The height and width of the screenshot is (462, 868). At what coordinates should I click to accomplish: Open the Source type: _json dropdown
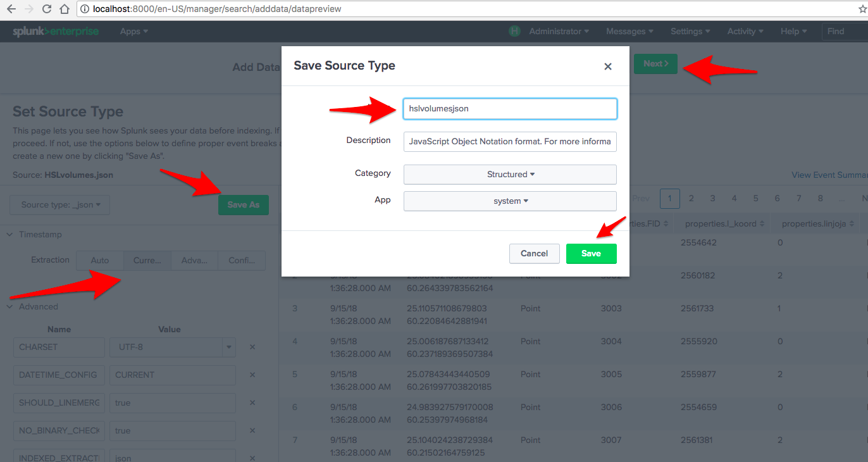click(59, 204)
